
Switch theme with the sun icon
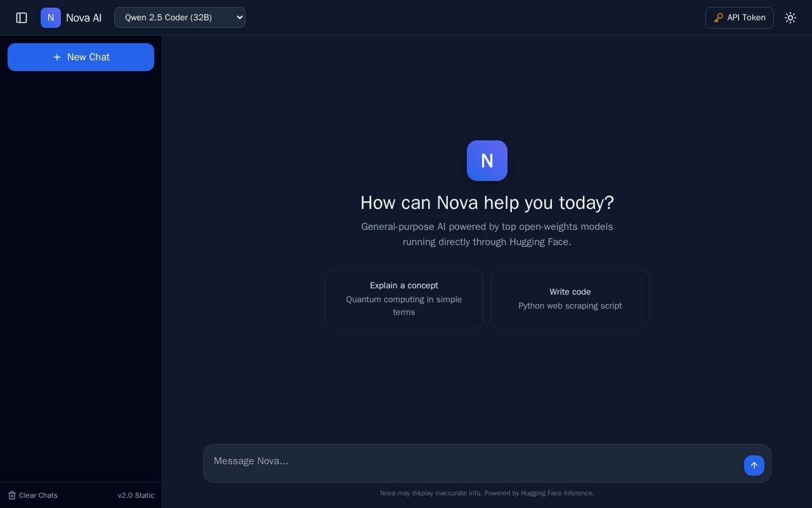[790, 18]
